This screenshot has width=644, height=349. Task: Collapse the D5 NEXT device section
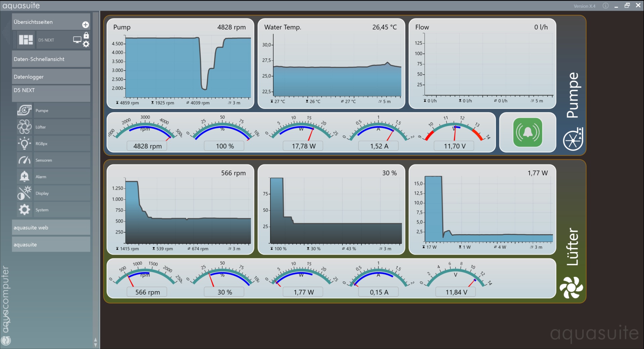(x=51, y=90)
